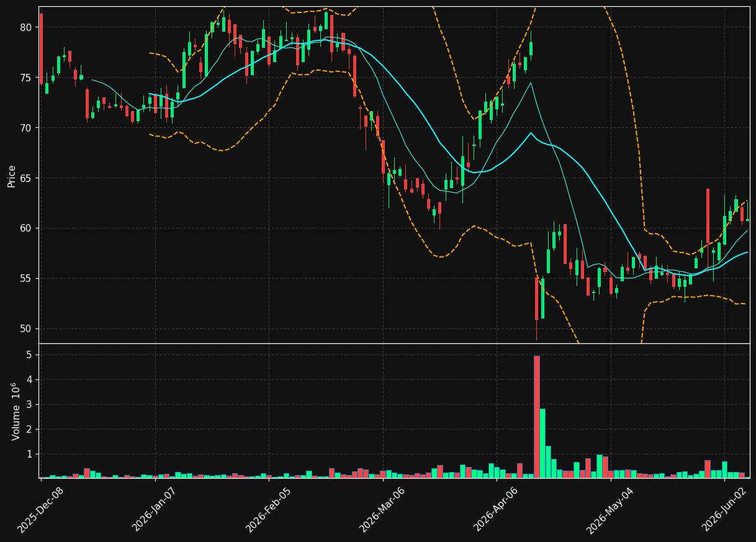Click the volume tick label 3
This screenshot has width=756, height=542.
coord(29,405)
